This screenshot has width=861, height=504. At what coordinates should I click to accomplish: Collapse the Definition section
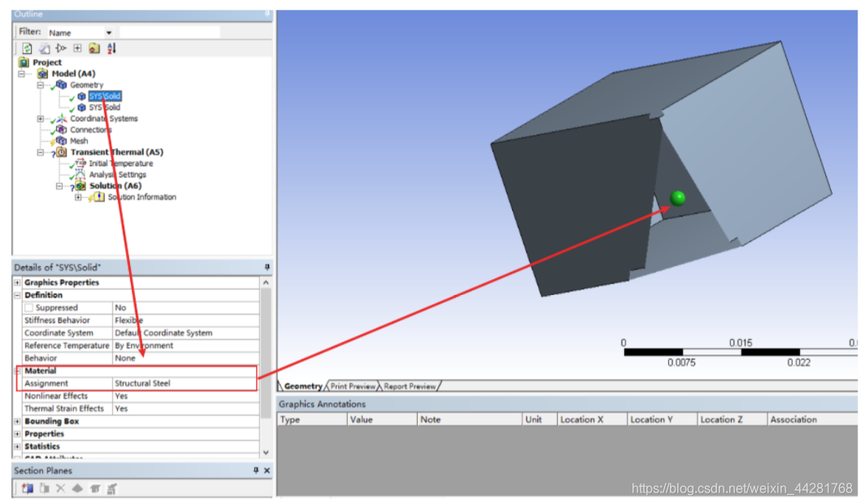point(18,295)
